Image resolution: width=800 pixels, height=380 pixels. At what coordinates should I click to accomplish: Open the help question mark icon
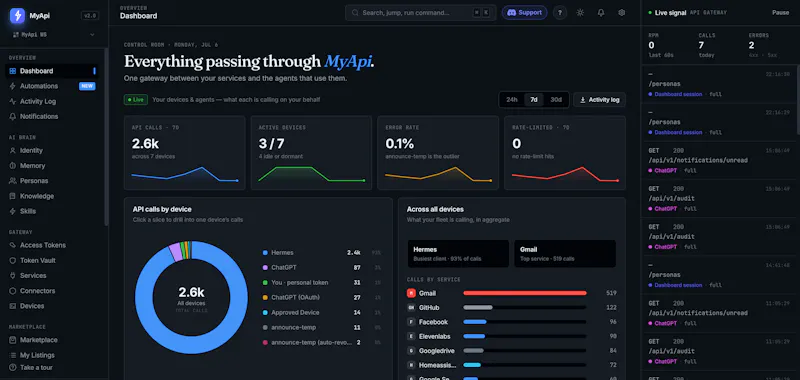[x=560, y=13]
